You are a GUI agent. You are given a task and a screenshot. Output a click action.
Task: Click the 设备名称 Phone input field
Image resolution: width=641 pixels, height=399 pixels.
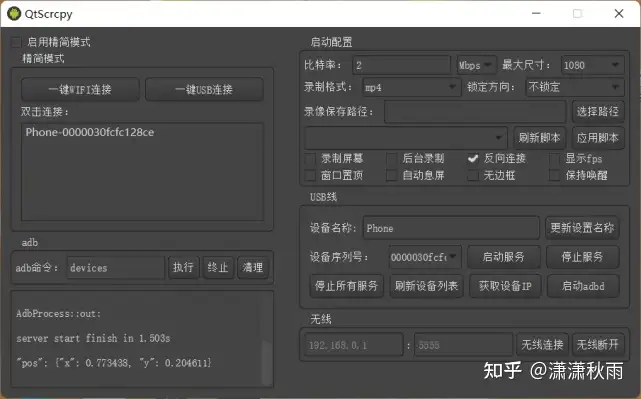coord(451,228)
